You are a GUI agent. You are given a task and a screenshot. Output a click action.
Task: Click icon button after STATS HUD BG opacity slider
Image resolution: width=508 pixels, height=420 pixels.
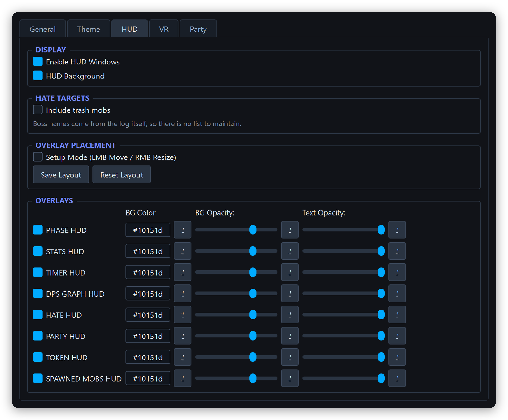tap(290, 251)
